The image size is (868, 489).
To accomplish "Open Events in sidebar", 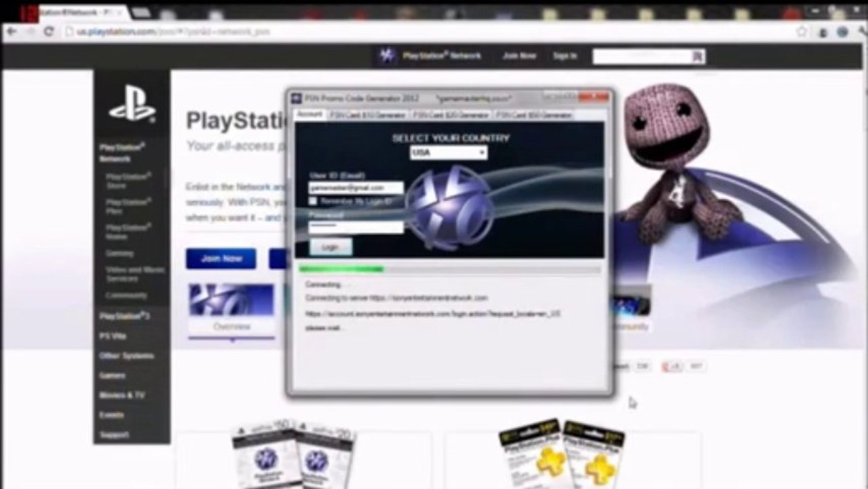I will [111, 414].
